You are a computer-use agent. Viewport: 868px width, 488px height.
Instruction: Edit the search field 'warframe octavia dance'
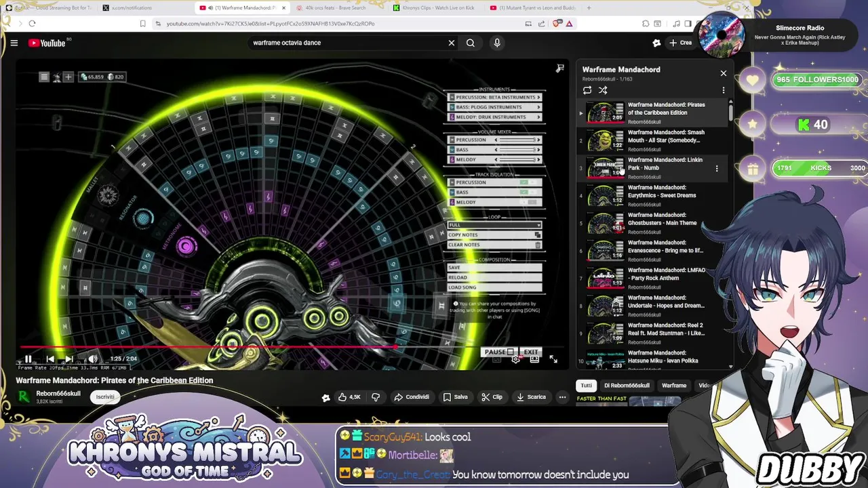348,43
